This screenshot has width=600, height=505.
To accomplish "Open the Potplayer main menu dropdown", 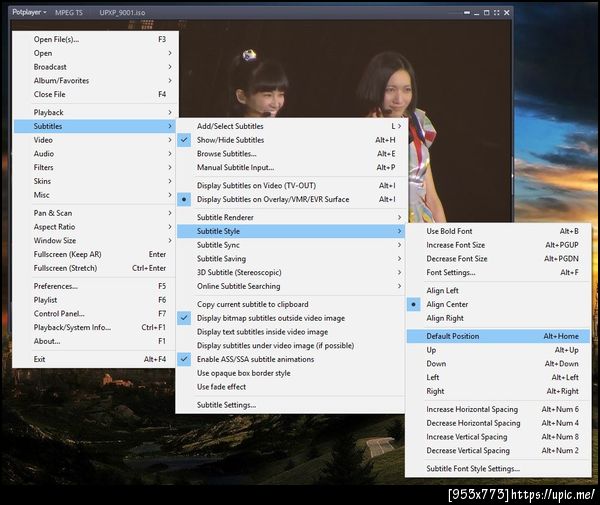I will (29, 12).
